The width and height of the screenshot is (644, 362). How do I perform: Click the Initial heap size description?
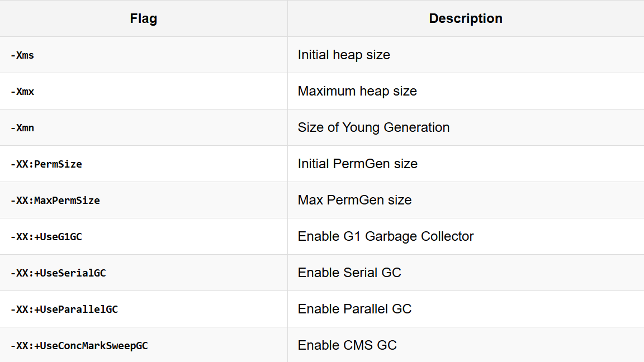tap(344, 55)
